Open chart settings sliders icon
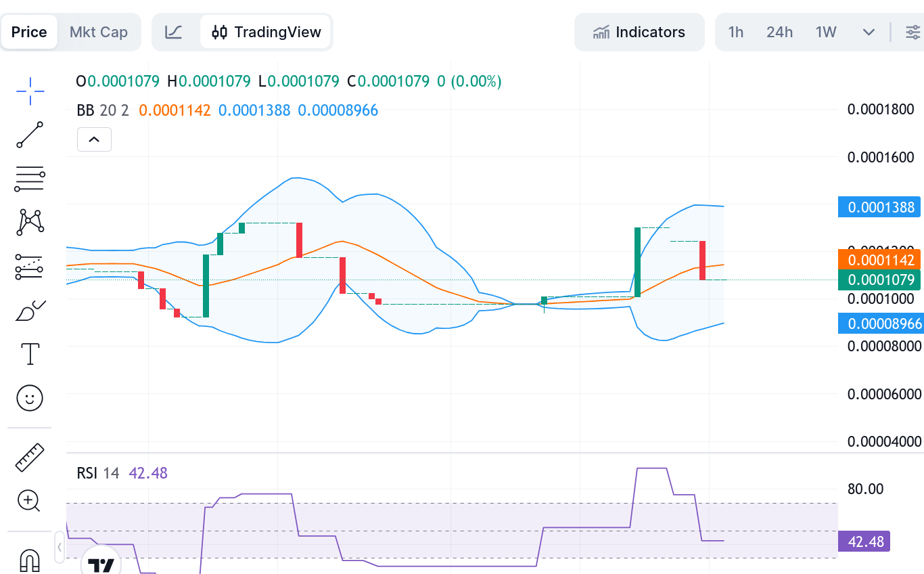The width and height of the screenshot is (924, 574). coord(913,32)
